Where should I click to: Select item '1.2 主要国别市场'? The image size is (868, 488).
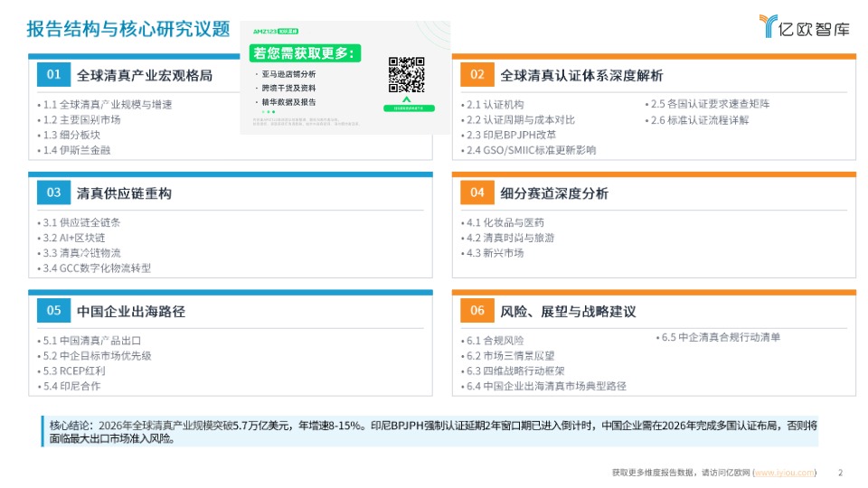click(81, 119)
